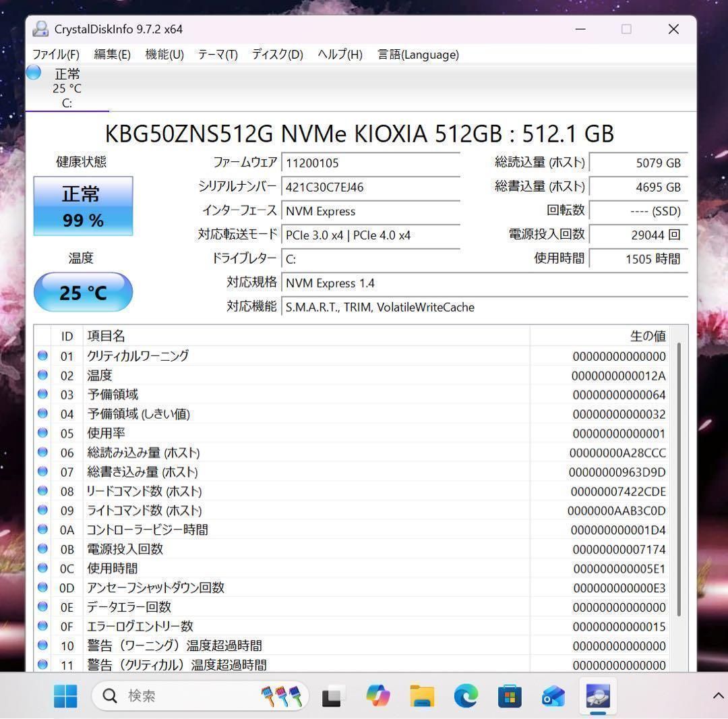Open the 機能 menu
Screen dimensions: 728x719
(x=164, y=55)
